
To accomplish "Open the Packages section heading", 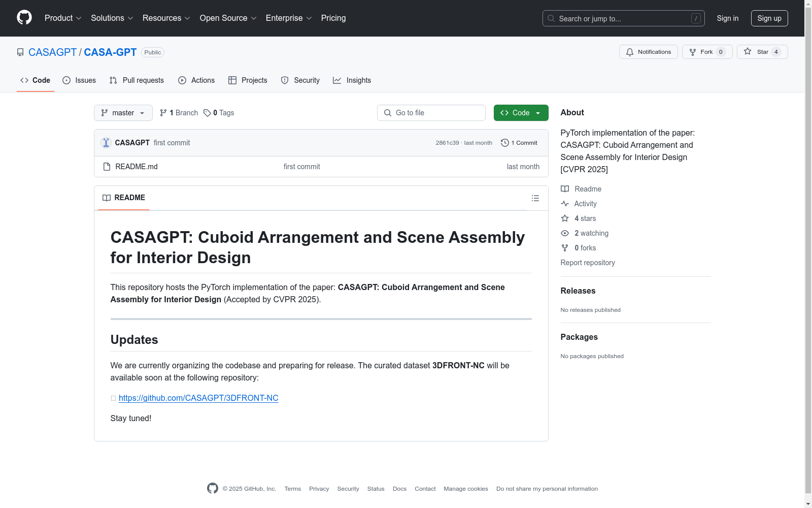I will 579,337.
